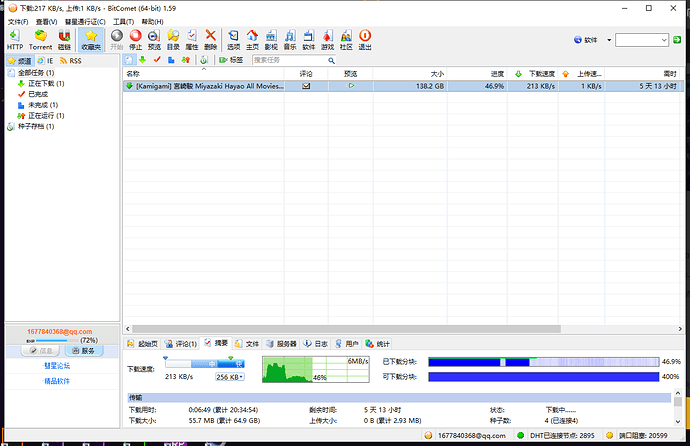Open a Torrent file via toolbar icon

(40, 40)
